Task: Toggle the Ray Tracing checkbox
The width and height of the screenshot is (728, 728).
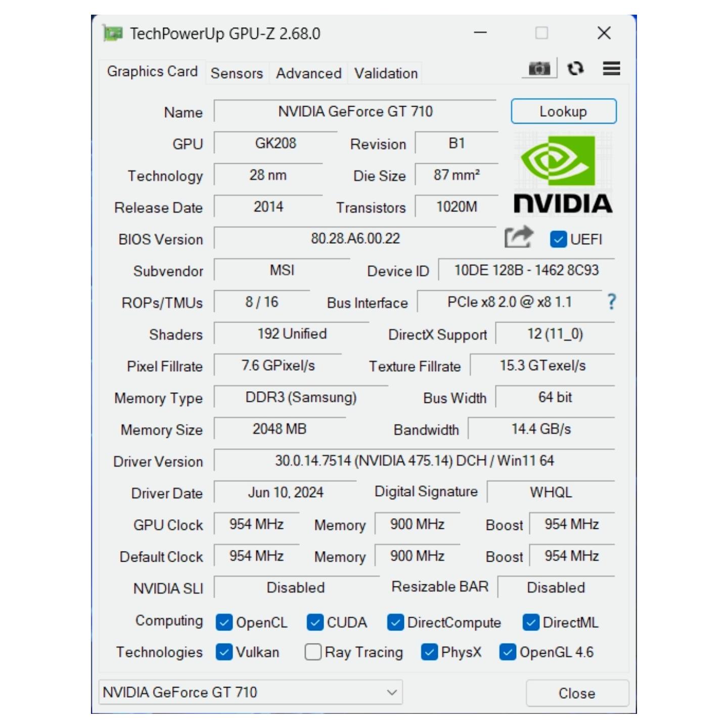Action: click(313, 652)
